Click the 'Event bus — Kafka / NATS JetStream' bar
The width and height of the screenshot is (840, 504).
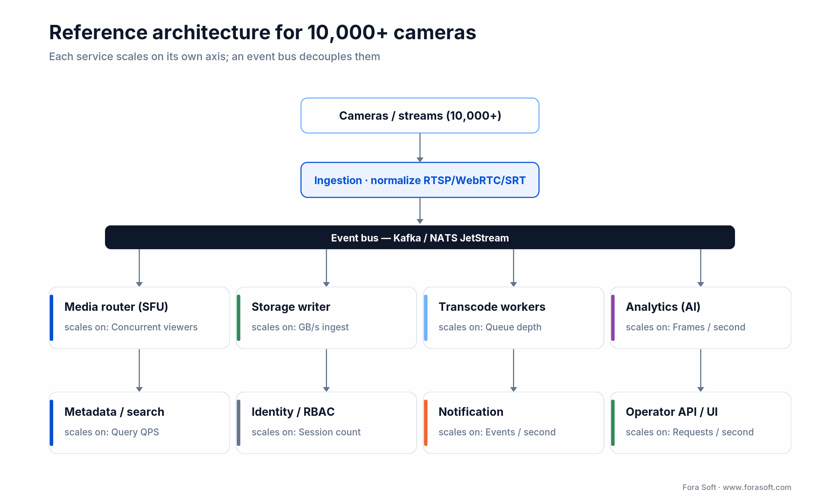(x=420, y=237)
